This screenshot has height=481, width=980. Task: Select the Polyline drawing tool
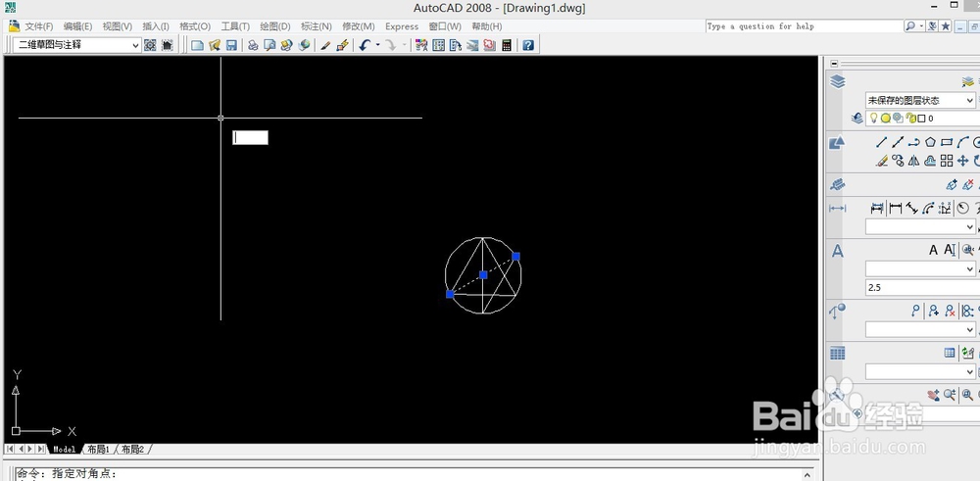(913, 142)
